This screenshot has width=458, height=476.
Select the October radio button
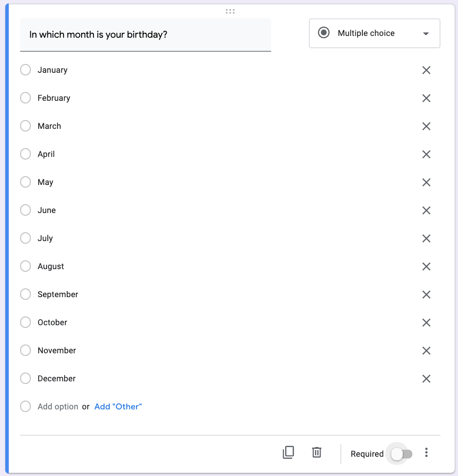click(x=25, y=322)
